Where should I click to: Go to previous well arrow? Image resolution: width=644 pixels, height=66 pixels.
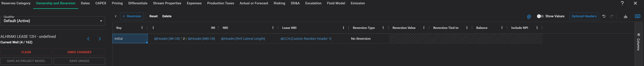88,39
